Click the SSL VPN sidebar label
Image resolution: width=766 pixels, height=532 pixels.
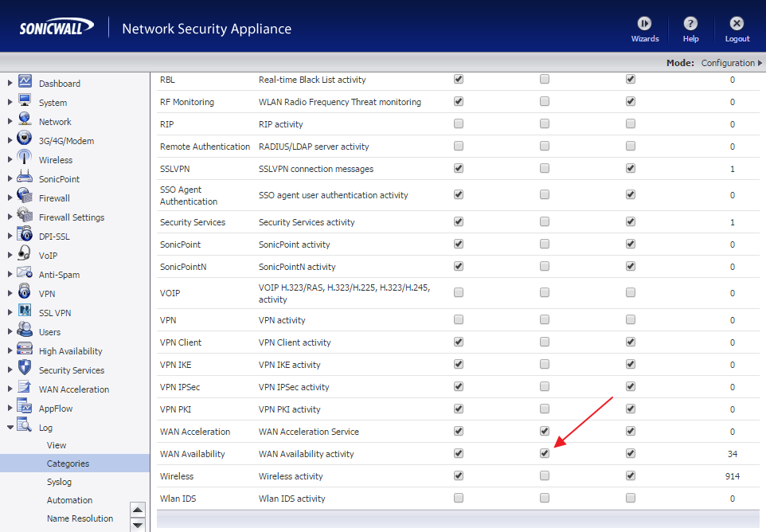coord(55,313)
